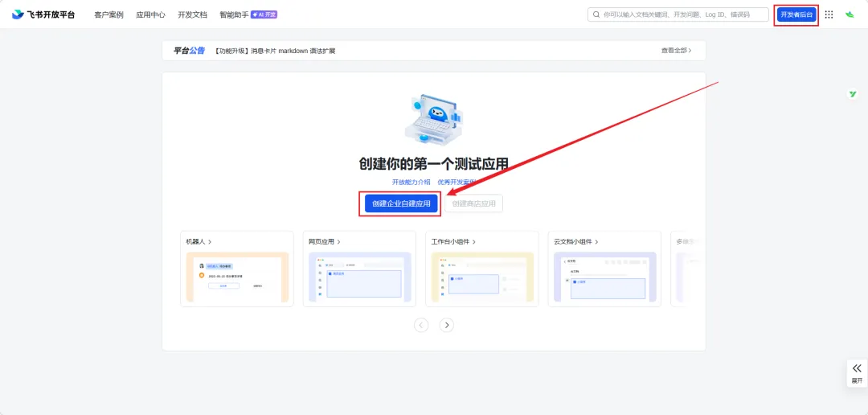Open the 工作台小组件 preview thumbnail
Screen dimensions: 868x415
[x=482, y=277]
